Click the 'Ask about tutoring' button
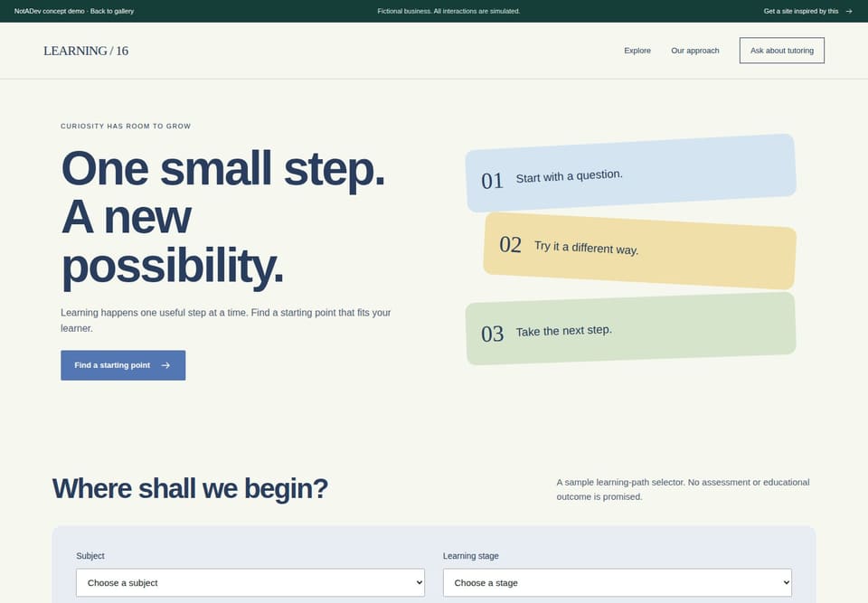Image resolution: width=868 pixels, height=603 pixels. 781,51
